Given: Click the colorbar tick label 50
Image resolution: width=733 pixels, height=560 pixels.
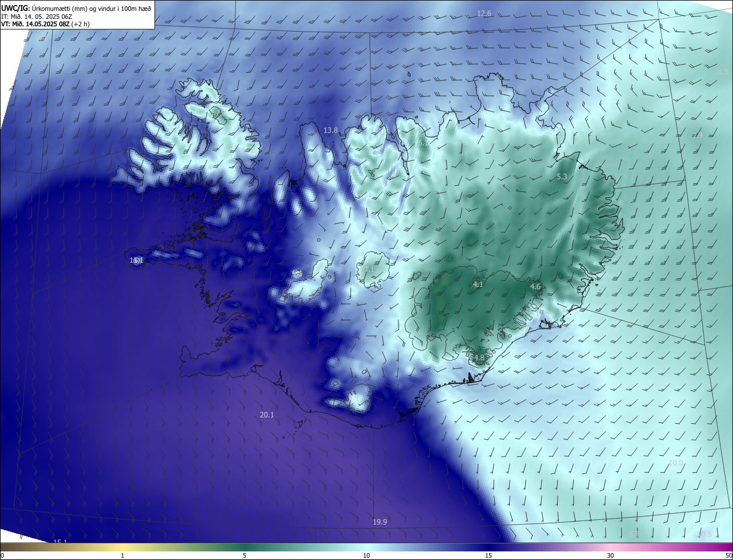Looking at the screenshot, I should (728, 555).
